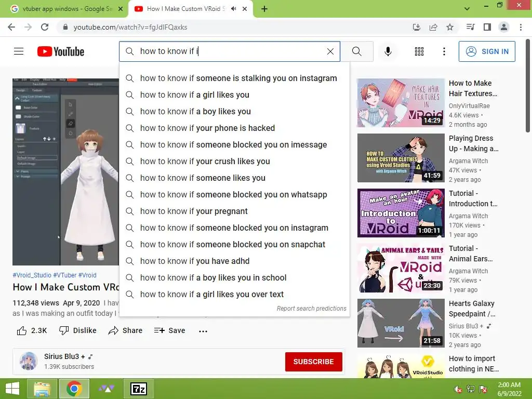Open YouTube settings three-dot menu
This screenshot has width=532, height=399.
pyautogui.click(x=444, y=51)
